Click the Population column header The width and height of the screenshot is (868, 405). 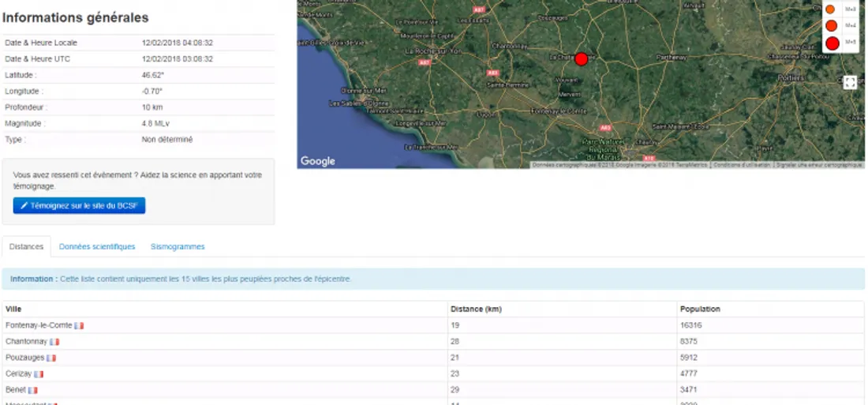point(699,309)
